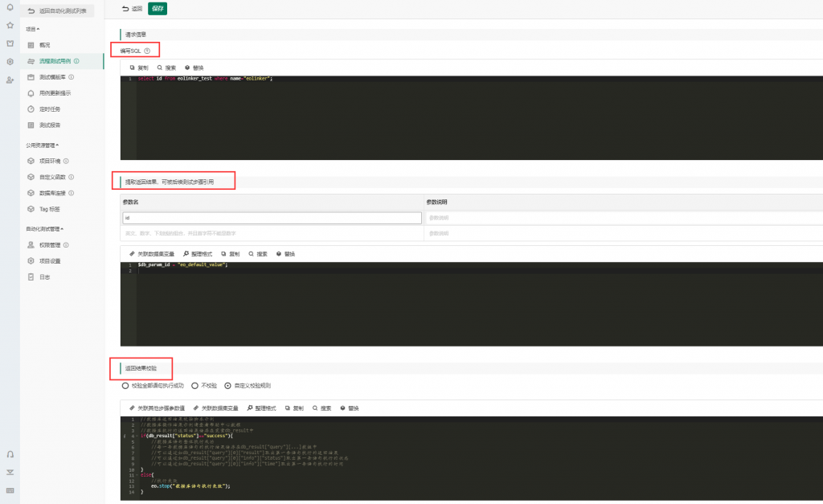
Task: Click the green 保存 button
Action: click(158, 9)
